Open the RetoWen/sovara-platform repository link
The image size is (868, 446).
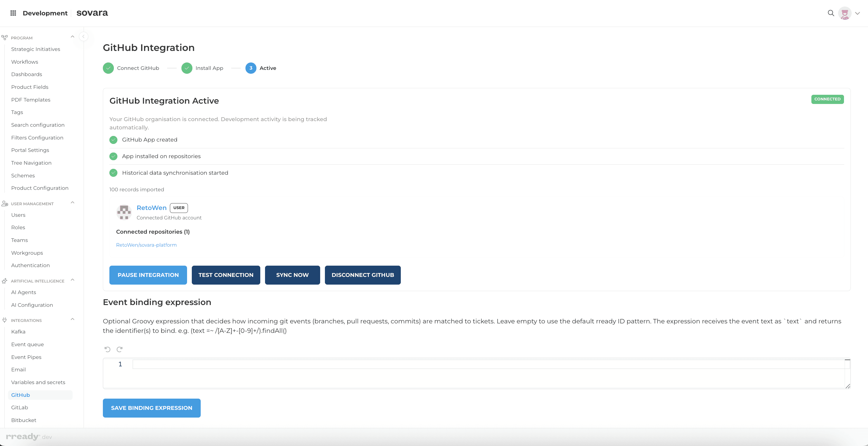tap(146, 245)
